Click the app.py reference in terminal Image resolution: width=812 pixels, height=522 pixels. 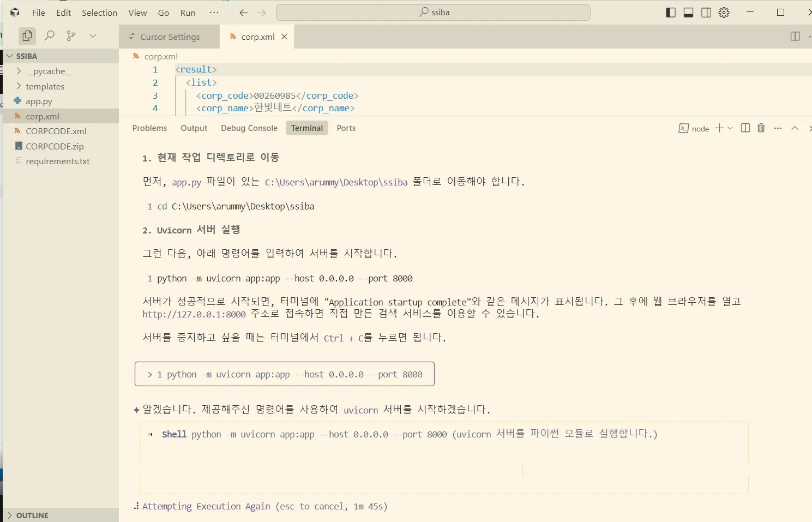click(187, 182)
